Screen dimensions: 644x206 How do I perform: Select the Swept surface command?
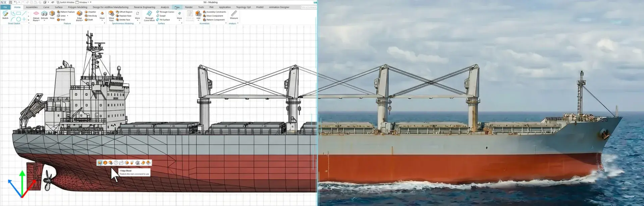[x=161, y=16]
